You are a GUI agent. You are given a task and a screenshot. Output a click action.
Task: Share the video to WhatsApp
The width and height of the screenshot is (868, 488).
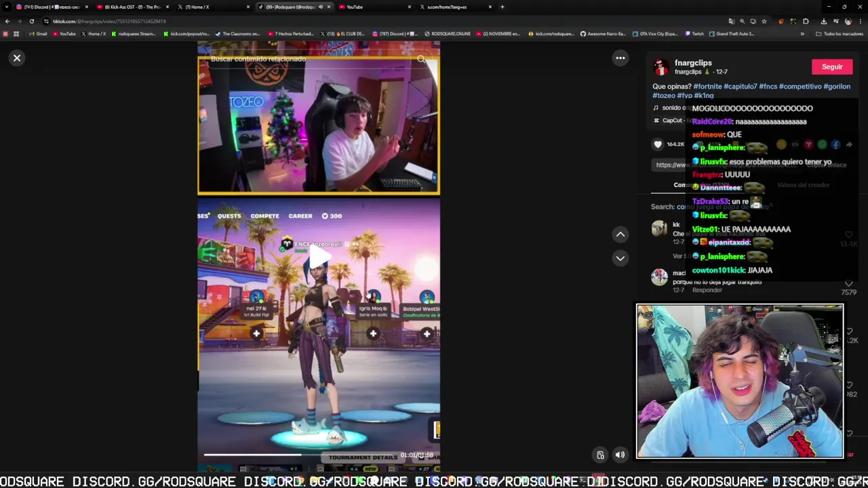point(822,144)
